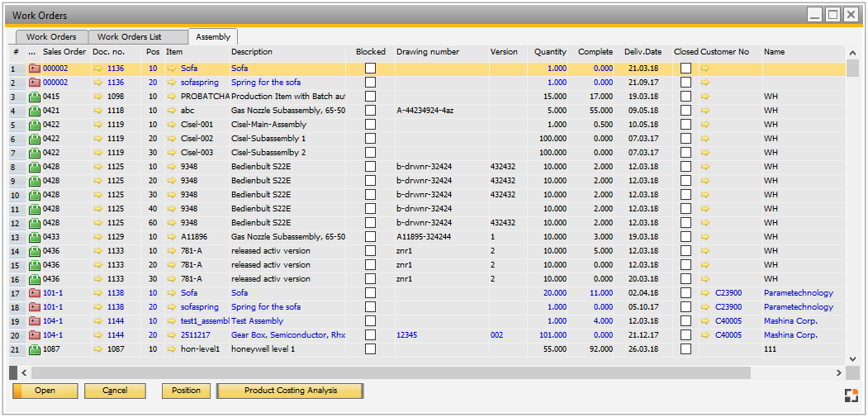The image size is (868, 417).
Task: Click the green work order icon in row 3
Action: [34, 97]
